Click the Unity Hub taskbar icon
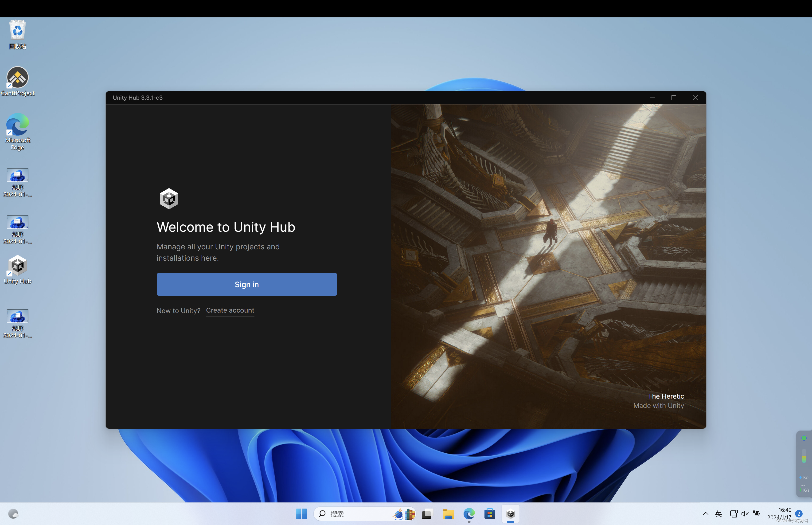This screenshot has height=525, width=812. 511,514
